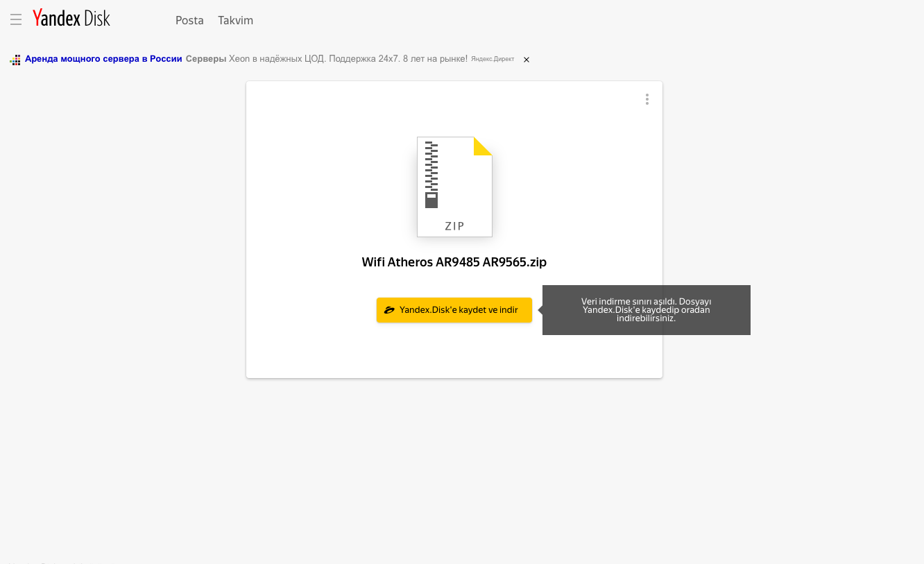Open the hamburger navigation menu

16,19
